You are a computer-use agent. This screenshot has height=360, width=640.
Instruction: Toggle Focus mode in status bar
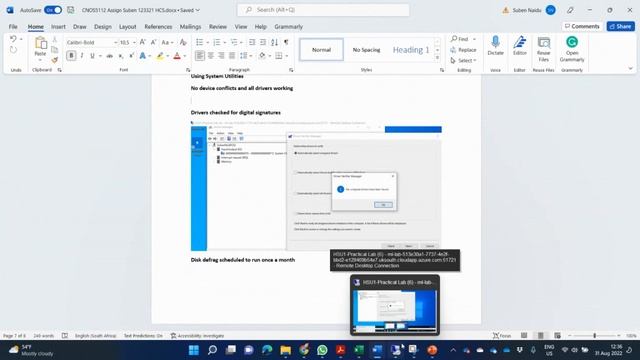coord(502,336)
